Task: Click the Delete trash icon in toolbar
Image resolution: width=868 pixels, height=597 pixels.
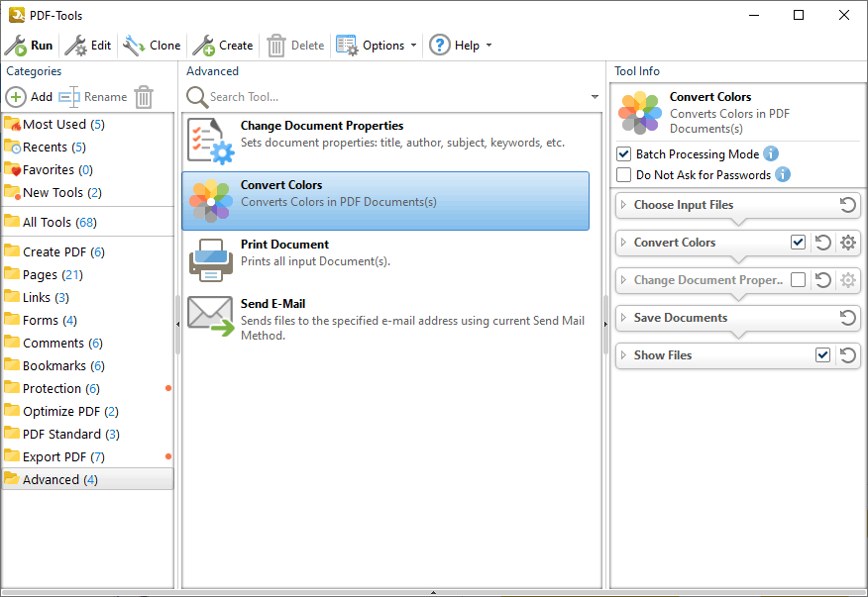Action: coord(275,46)
